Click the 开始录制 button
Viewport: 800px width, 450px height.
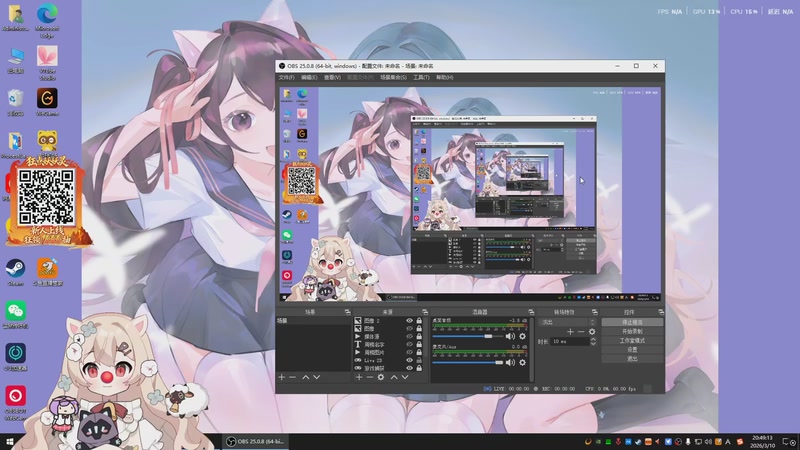[x=632, y=332]
